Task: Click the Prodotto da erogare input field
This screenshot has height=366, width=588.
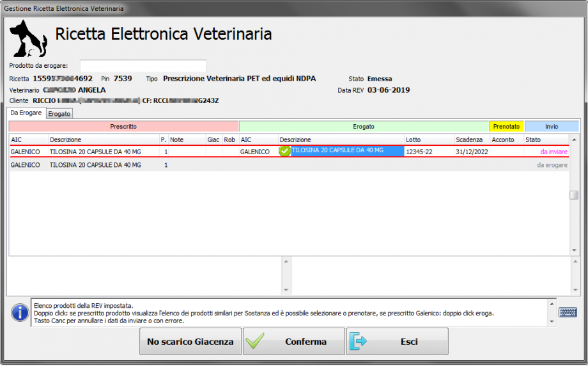Action: [x=143, y=66]
